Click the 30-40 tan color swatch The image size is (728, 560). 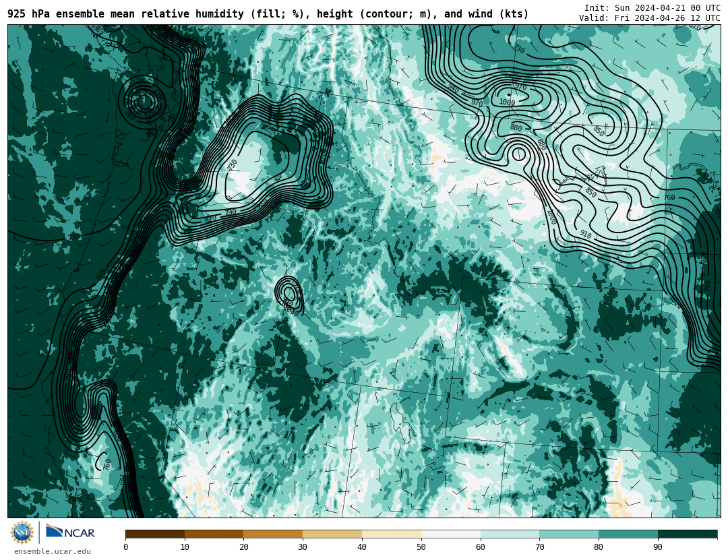(x=332, y=534)
